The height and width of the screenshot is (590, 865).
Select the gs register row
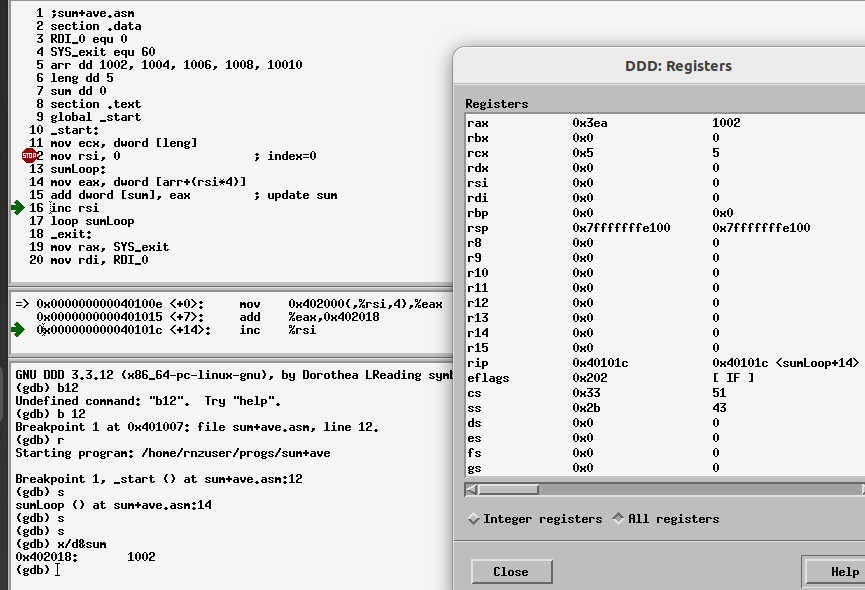click(x=665, y=468)
